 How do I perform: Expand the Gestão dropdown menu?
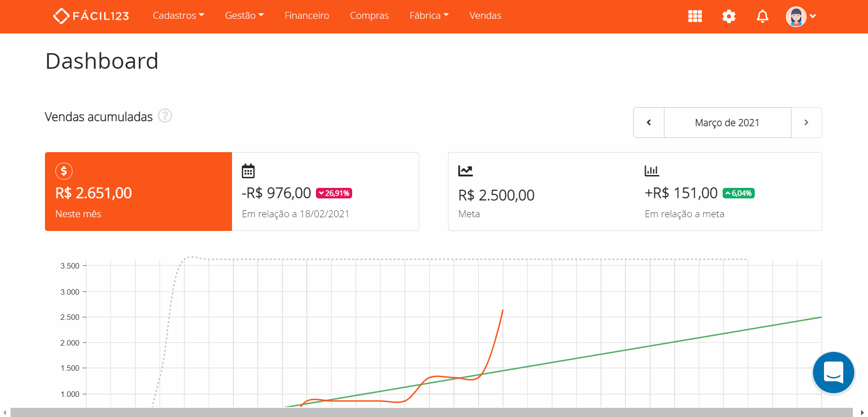point(244,16)
